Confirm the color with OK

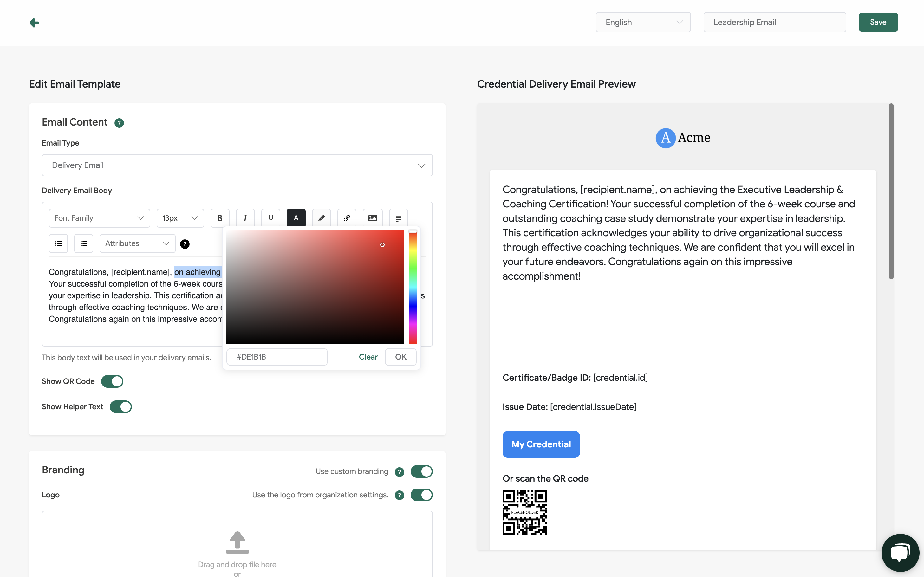[400, 357]
